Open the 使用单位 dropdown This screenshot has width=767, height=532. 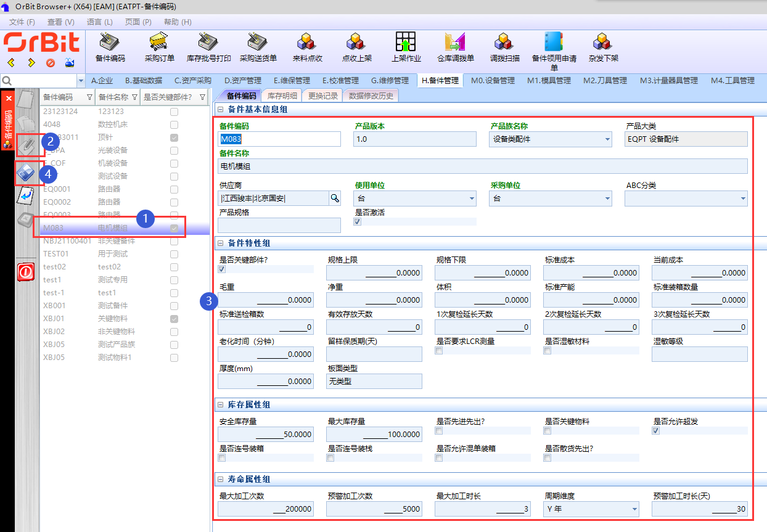pyautogui.click(x=472, y=198)
